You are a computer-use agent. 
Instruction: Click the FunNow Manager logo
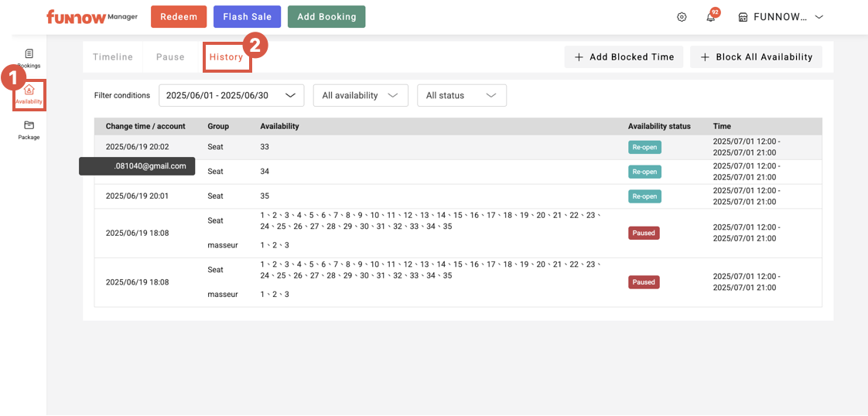point(91,16)
